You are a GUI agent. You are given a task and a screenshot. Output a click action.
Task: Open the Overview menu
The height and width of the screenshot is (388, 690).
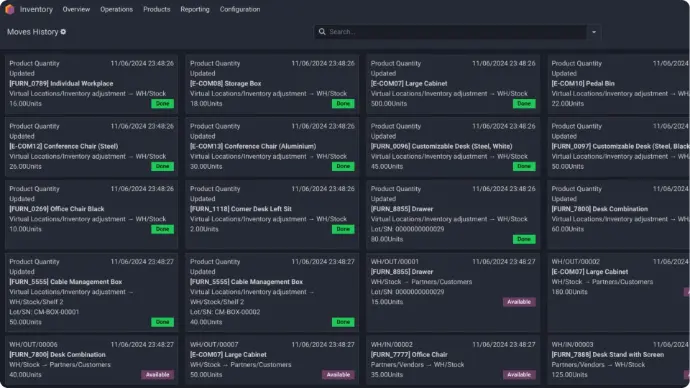[76, 9]
